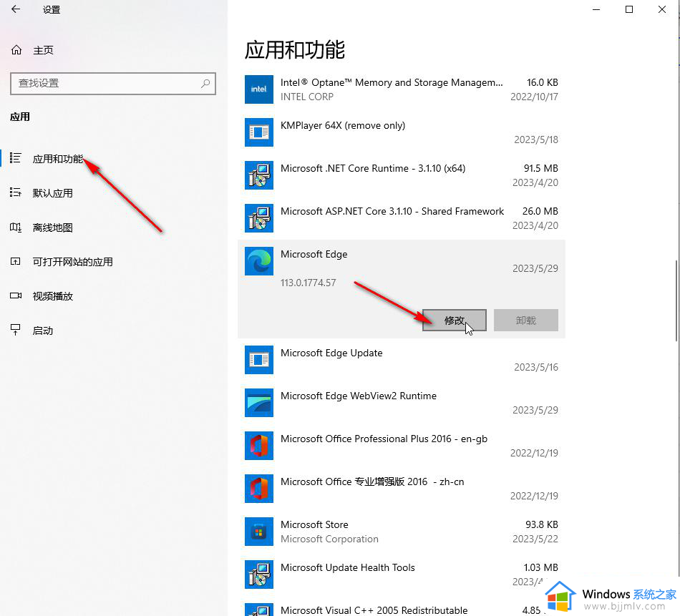The width and height of the screenshot is (680, 616).
Task: Select Microsoft ASP.NET Core 3.1.10 entry
Action: (x=401, y=218)
